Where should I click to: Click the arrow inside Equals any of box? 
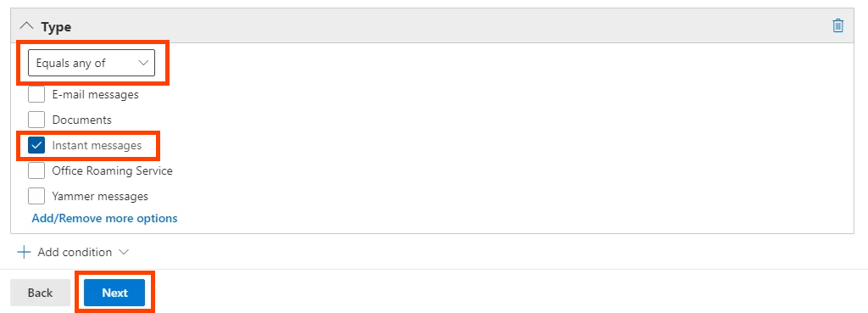coord(143,63)
